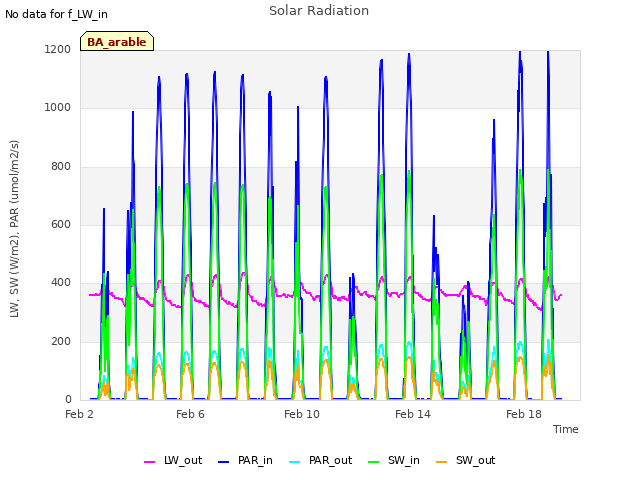Click the 0 y-axis tick label
The width and height of the screenshot is (640, 480).
(x=68, y=400)
